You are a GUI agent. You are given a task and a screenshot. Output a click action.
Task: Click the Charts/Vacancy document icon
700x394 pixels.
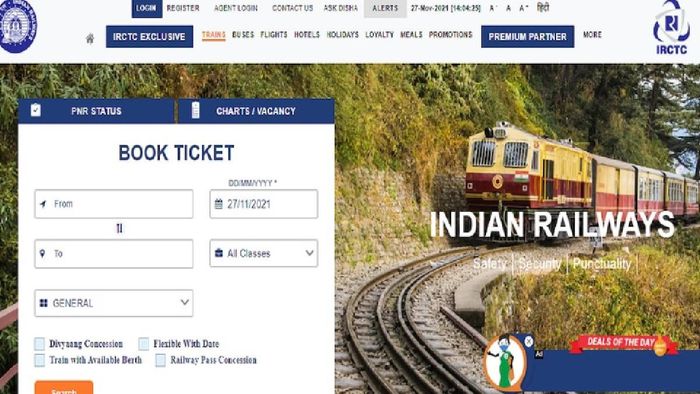[x=195, y=110]
